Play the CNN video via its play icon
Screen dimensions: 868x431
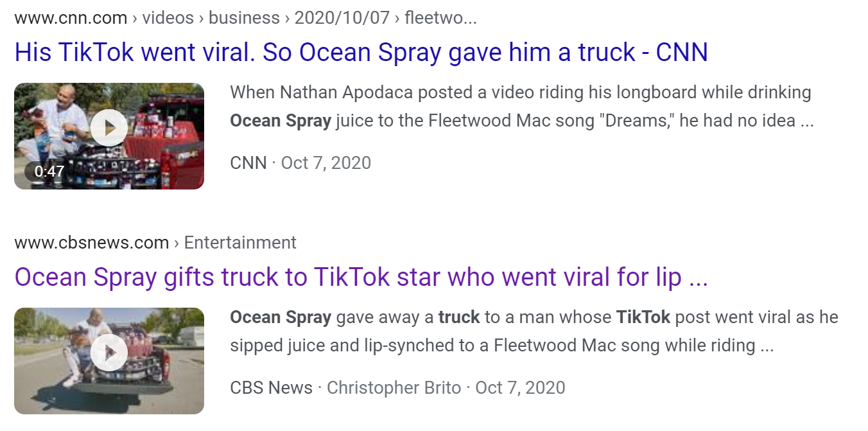tap(108, 128)
